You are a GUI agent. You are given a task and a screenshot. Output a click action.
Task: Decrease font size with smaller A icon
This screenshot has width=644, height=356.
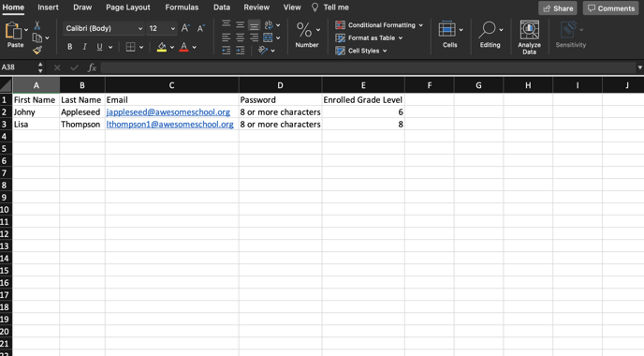pyautogui.click(x=200, y=28)
